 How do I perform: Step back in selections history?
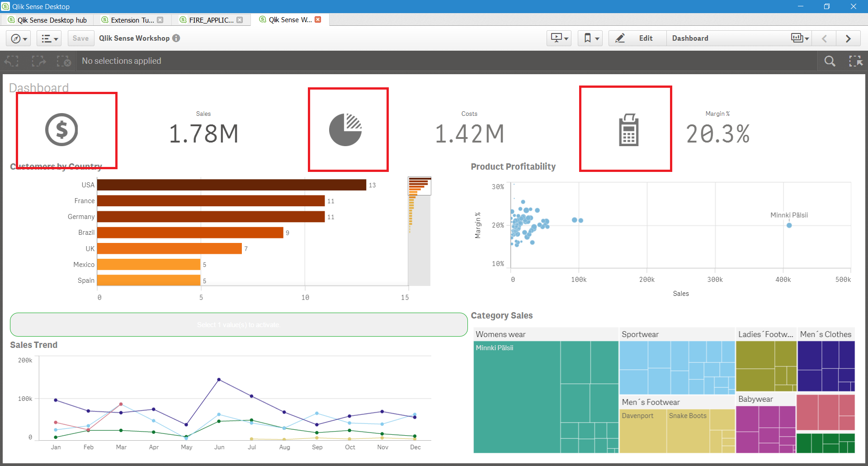click(12, 61)
